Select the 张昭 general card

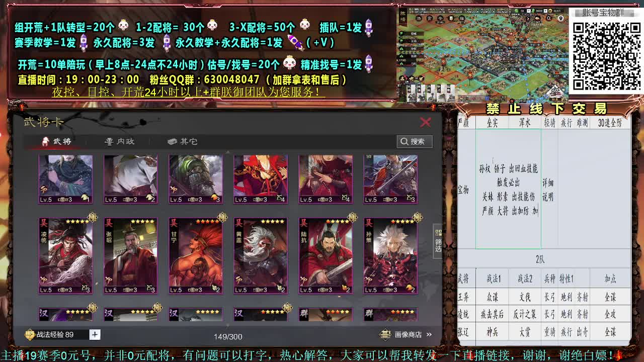point(131,255)
